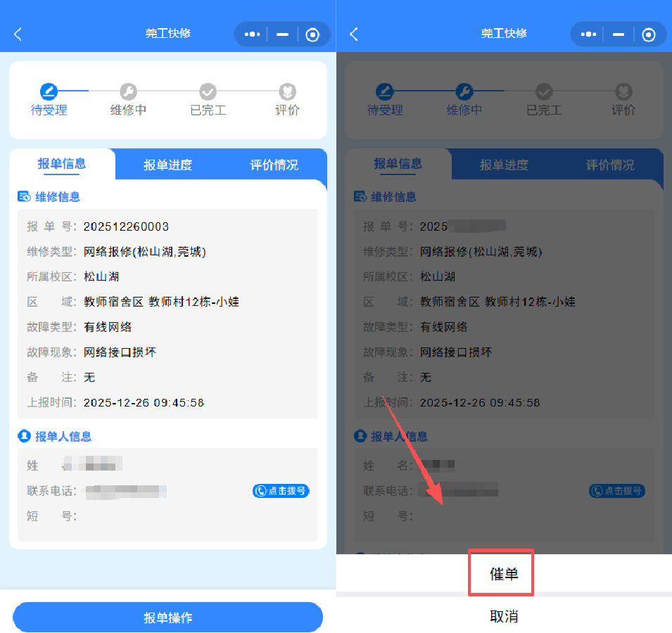Open the 评价情况 tab on left screen
The height and width of the screenshot is (633, 672).
[274, 165]
